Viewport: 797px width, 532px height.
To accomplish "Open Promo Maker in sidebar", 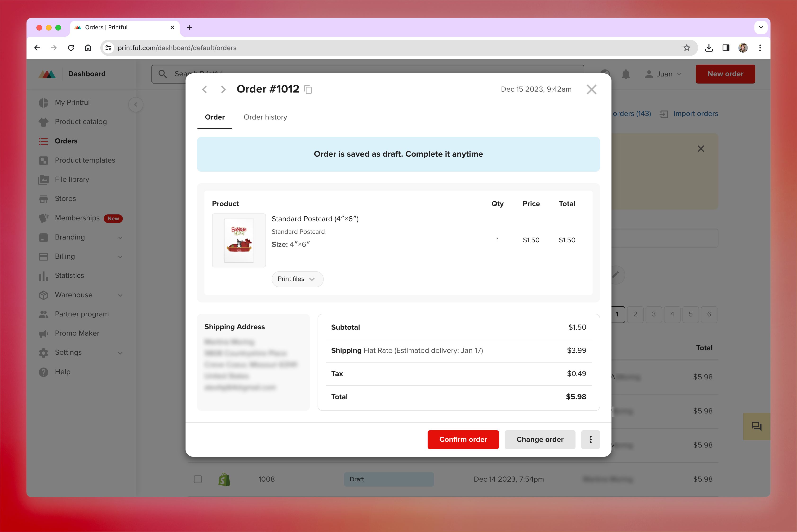I will [77, 333].
